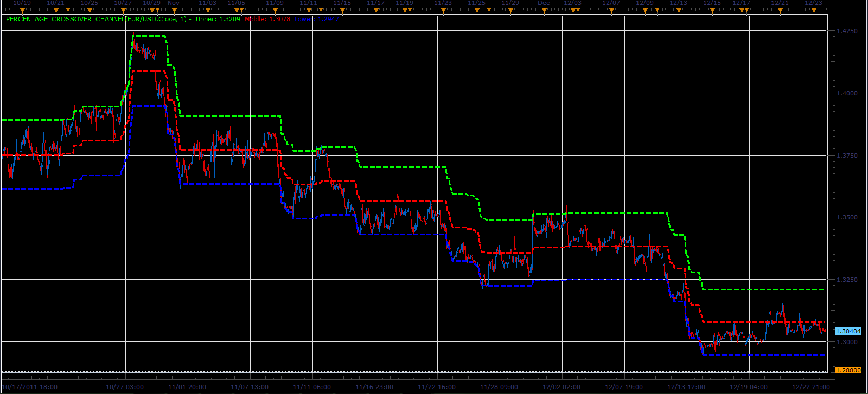Click the 11/25 date in top ruler
The image size is (868, 394).
click(x=476, y=3)
